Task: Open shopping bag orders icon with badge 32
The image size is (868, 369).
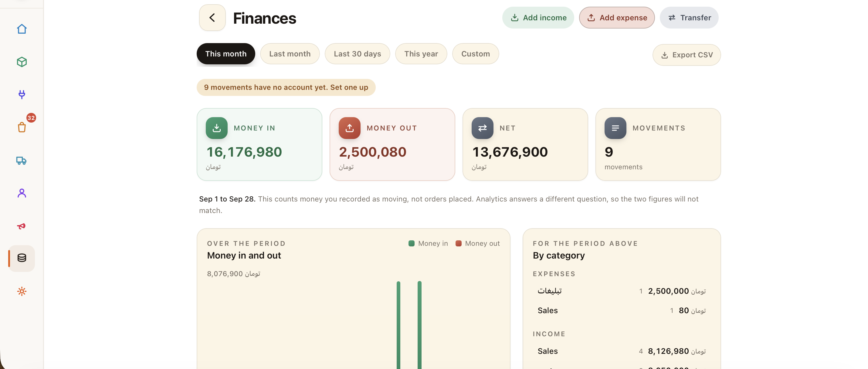Action: tap(22, 127)
